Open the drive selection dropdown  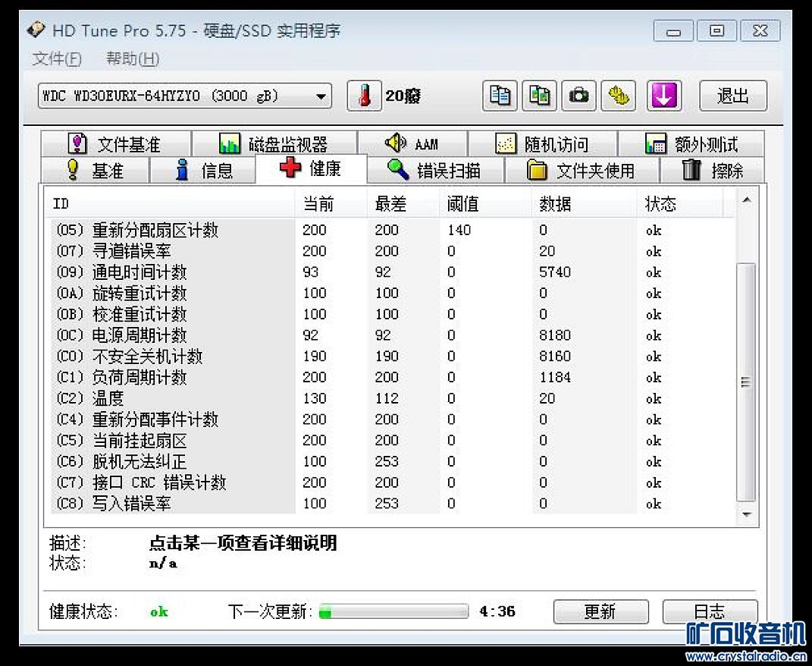185,96
